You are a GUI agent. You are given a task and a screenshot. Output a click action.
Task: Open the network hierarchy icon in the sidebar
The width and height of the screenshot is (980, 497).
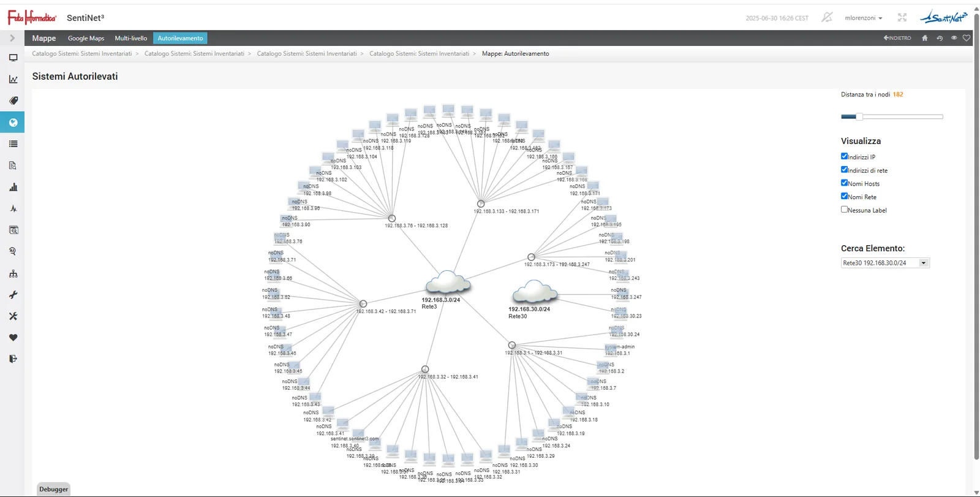13,273
